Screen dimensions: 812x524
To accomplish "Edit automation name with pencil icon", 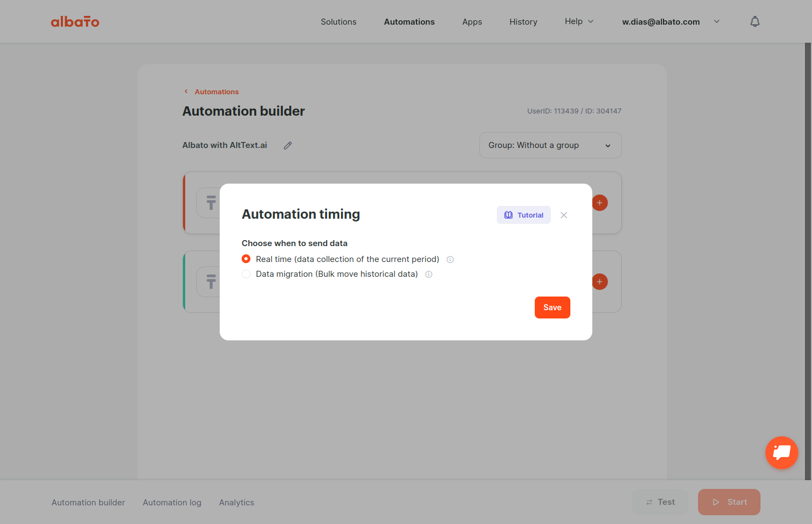I will tap(288, 145).
